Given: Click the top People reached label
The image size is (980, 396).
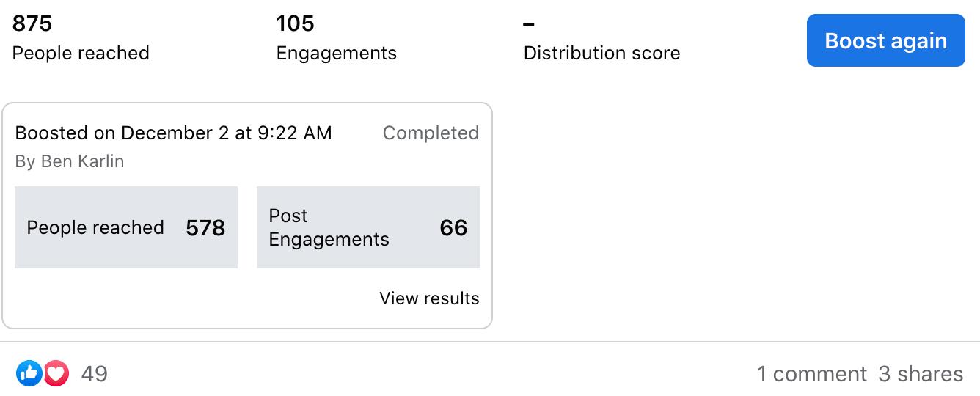Looking at the screenshot, I should (x=81, y=53).
